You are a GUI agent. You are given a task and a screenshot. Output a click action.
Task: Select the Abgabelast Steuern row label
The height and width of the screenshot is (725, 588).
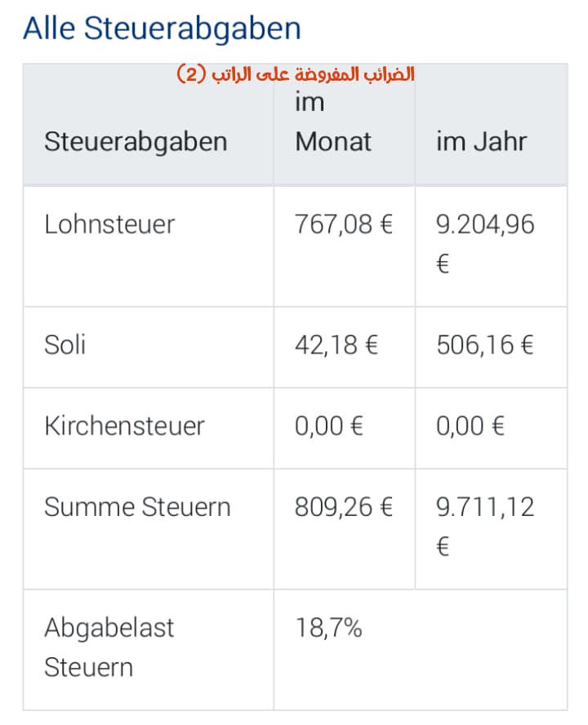click(109, 647)
